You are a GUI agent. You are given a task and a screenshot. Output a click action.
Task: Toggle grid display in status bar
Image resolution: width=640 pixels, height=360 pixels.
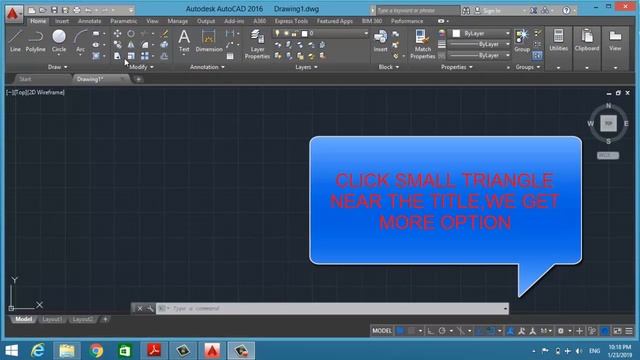[x=400, y=331]
